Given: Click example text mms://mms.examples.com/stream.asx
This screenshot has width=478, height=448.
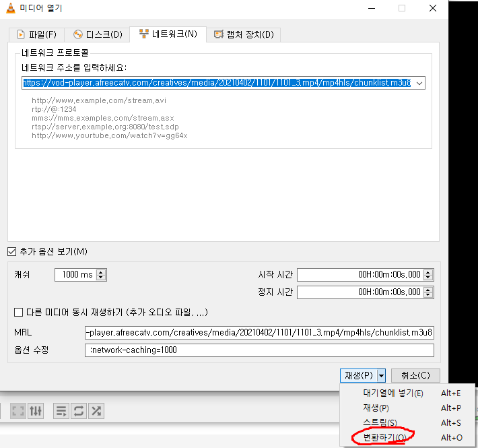Looking at the screenshot, I should (103, 118).
